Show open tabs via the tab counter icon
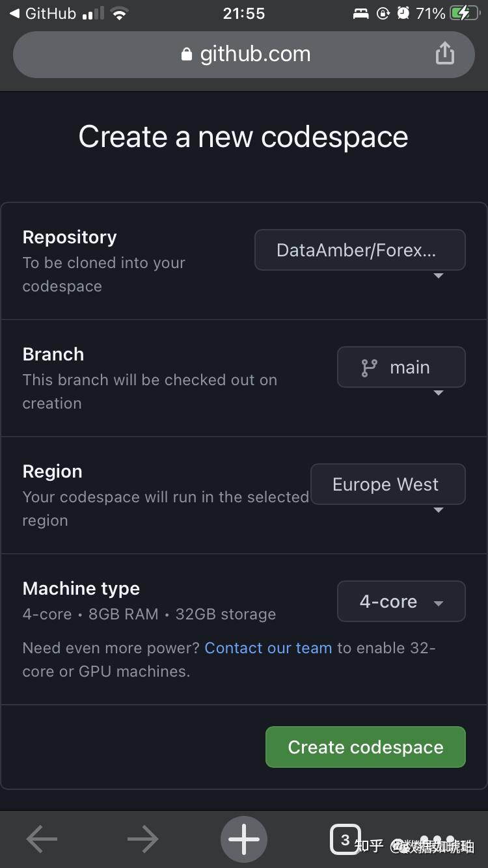 (346, 839)
